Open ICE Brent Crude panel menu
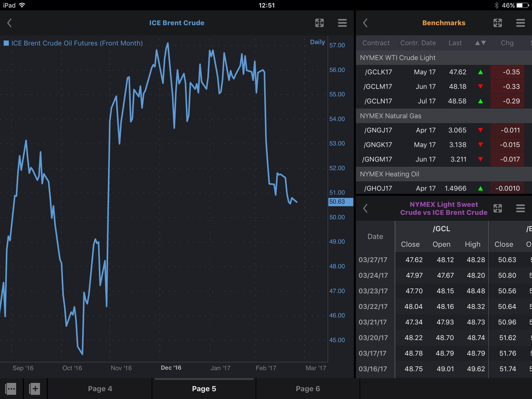Viewport: 532px width, 399px height. coord(342,23)
